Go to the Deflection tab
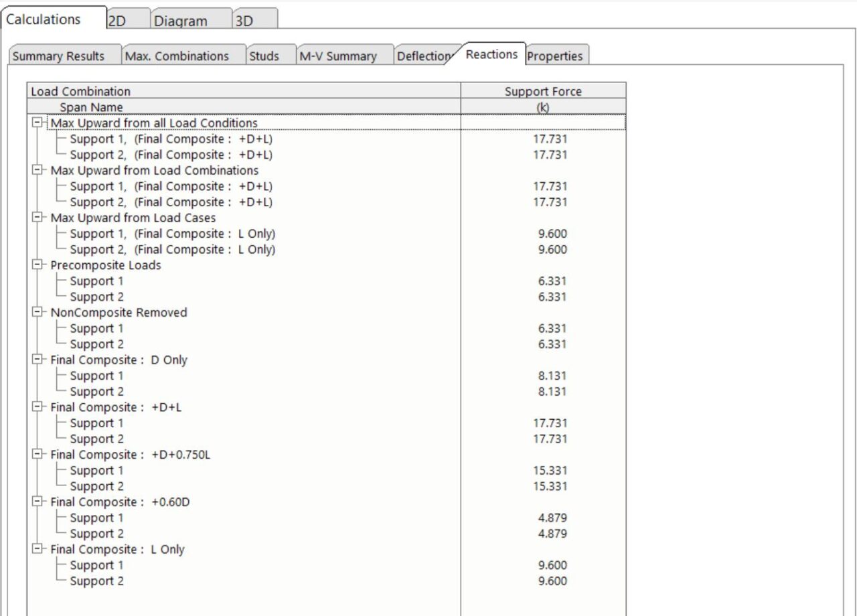Image resolution: width=857 pixels, height=616 pixels. click(423, 56)
